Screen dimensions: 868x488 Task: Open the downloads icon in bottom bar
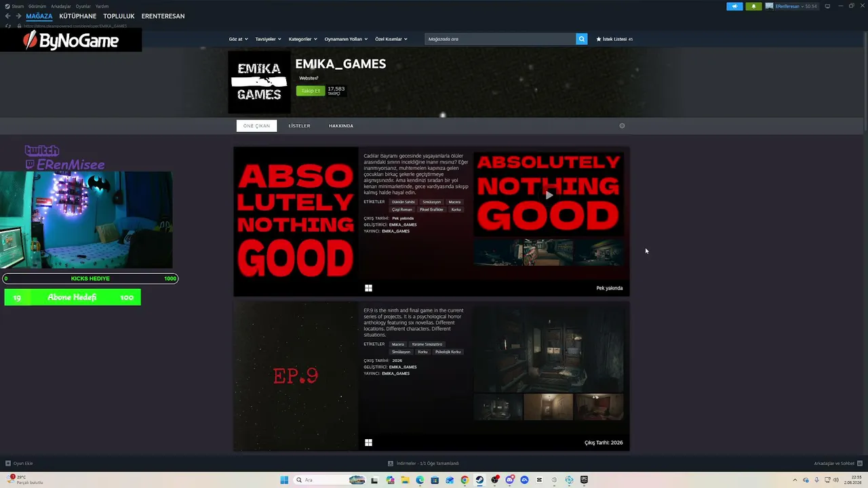391,464
